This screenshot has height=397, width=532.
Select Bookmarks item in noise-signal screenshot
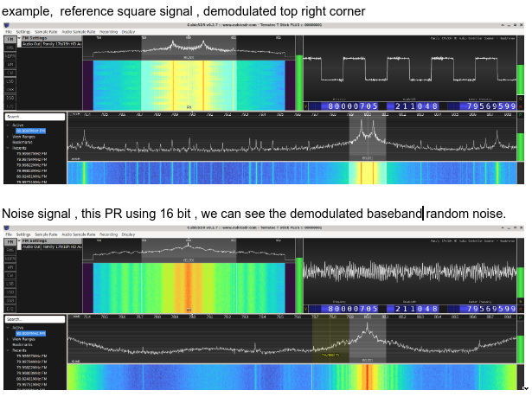[x=22, y=344]
